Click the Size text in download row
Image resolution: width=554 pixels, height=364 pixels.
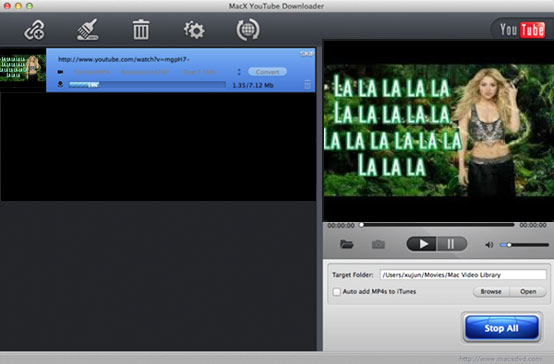coord(200,72)
